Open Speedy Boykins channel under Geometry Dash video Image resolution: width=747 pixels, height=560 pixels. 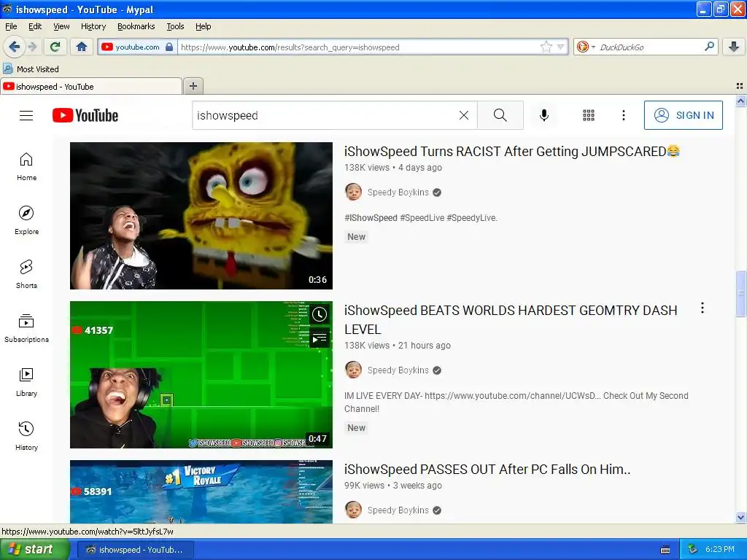398,370
